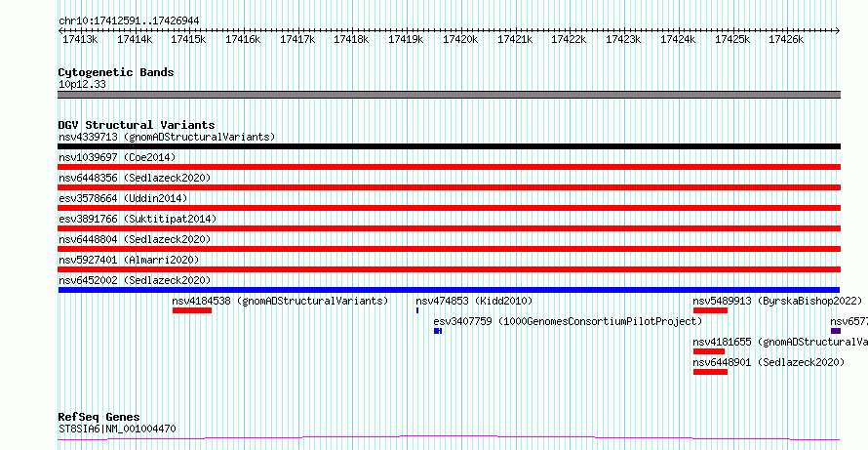Select the black nsv4339713 variant bar
This screenshot has width=868, height=450.
point(449,146)
